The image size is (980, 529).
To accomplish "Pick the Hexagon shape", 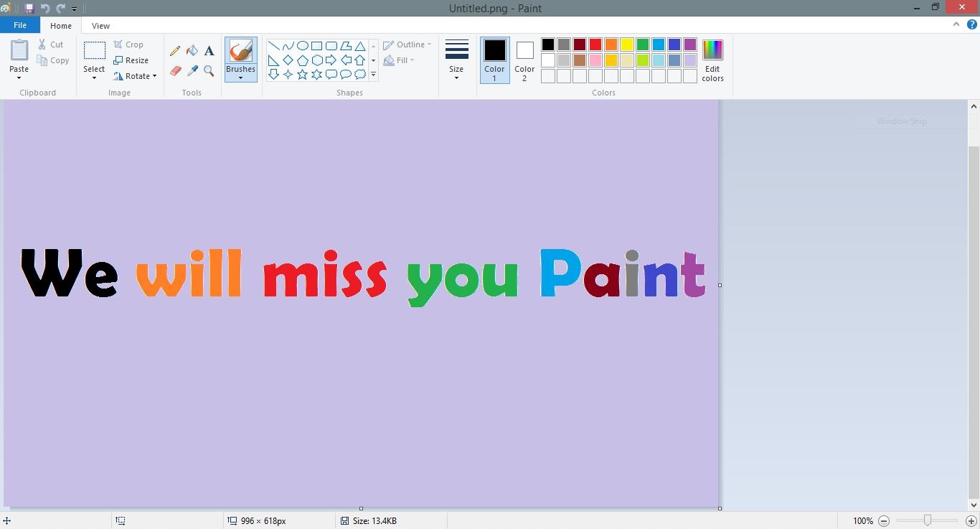I will click(x=316, y=60).
